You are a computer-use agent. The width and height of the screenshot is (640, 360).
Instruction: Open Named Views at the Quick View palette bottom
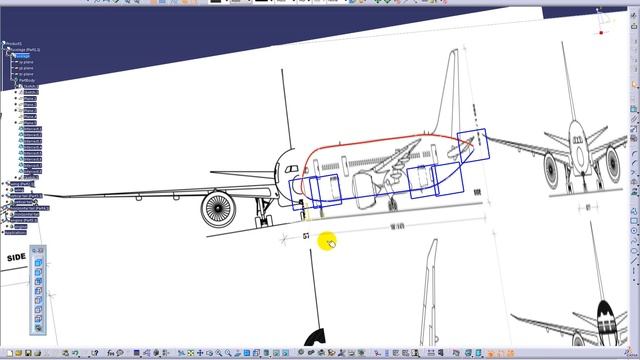(x=38, y=328)
